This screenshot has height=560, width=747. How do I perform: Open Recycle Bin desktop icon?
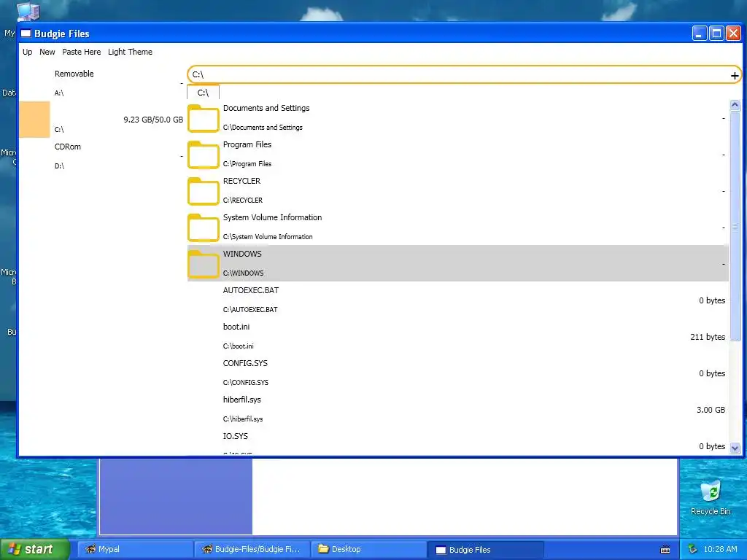coord(711,498)
